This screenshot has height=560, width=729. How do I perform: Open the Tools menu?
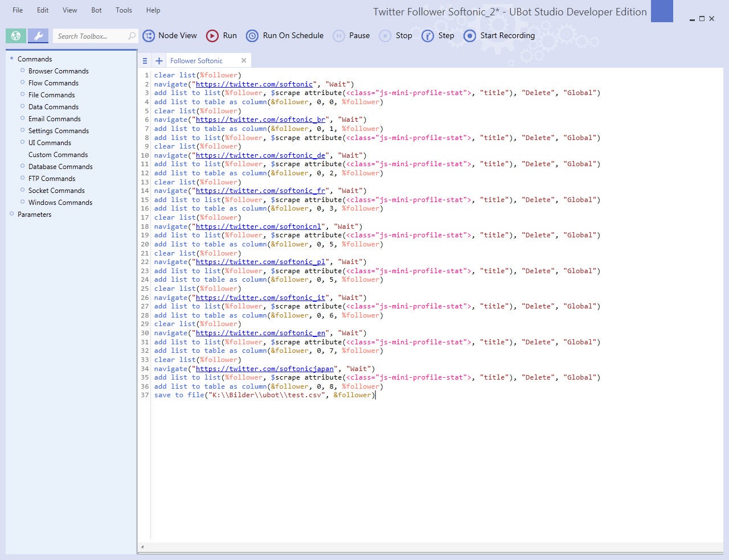tap(124, 10)
